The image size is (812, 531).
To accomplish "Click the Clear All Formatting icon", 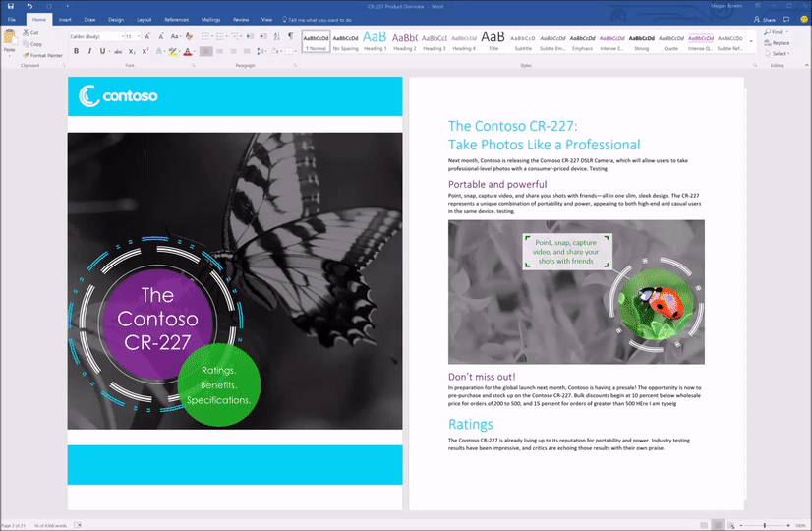I will click(187, 36).
